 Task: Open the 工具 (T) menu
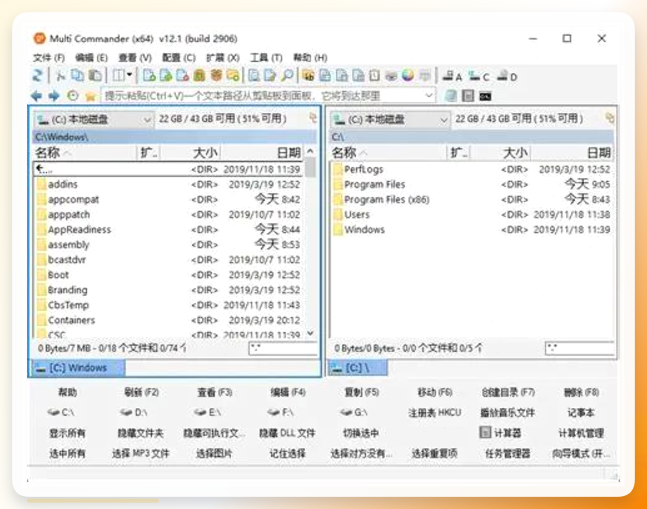[x=266, y=58]
